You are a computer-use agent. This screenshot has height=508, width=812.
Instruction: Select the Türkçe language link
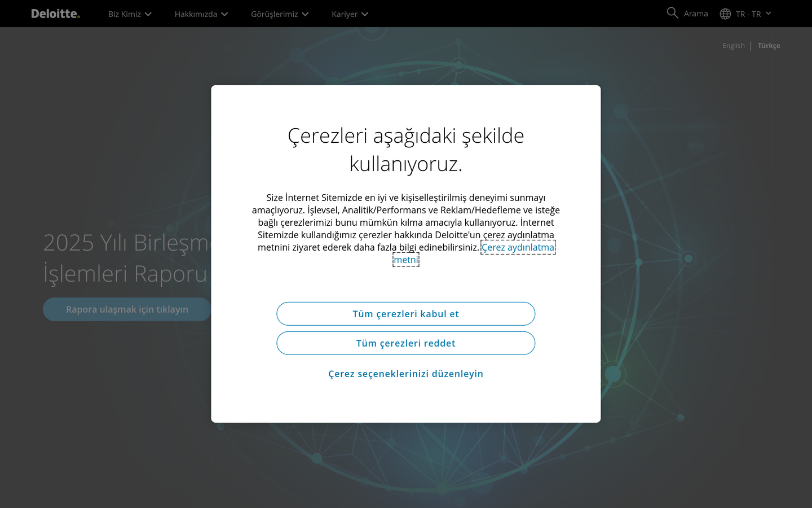[769, 46]
